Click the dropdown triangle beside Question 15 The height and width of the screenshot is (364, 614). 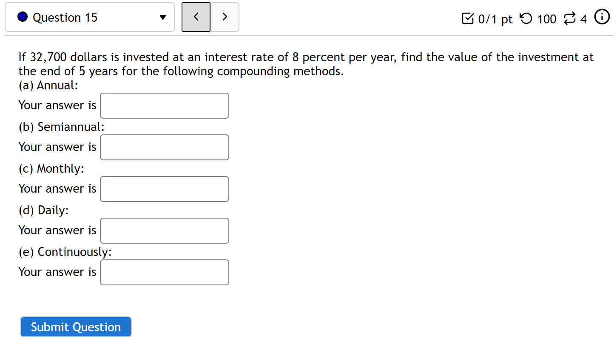162,17
